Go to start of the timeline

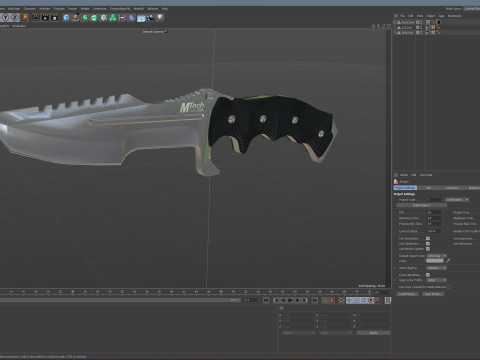click(266, 300)
